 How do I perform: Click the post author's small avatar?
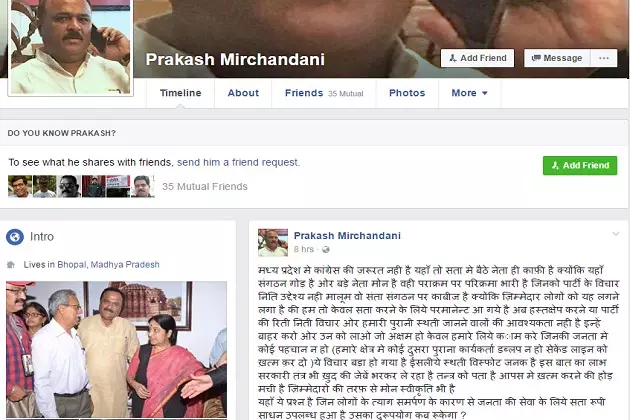[x=273, y=243]
